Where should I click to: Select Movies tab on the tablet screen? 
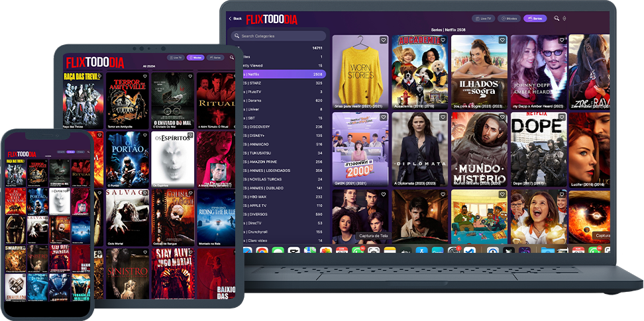point(195,58)
